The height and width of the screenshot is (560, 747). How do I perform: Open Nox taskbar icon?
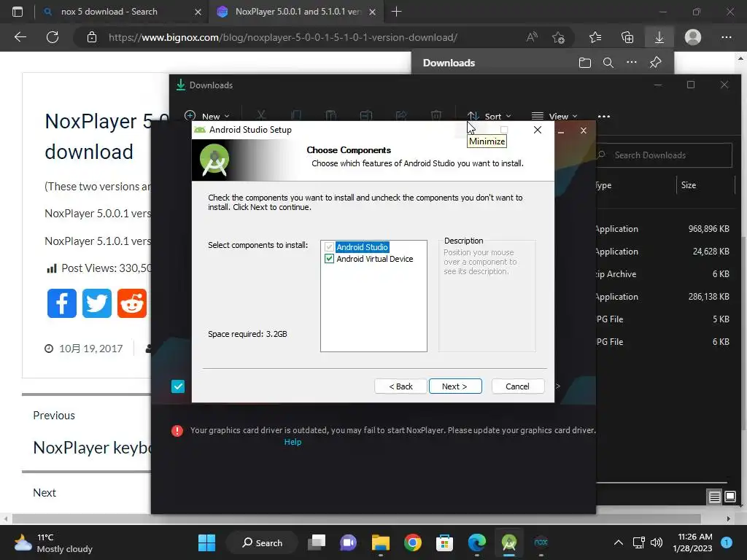point(541,542)
